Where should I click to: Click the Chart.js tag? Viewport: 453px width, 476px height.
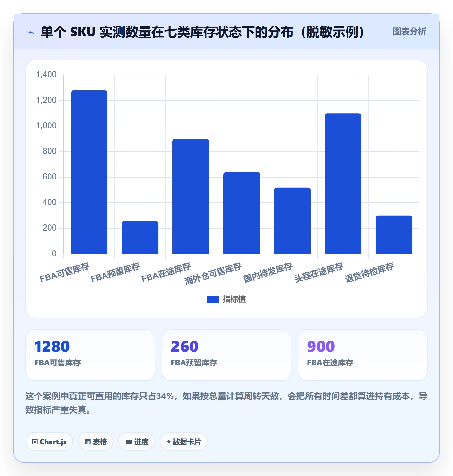(49, 442)
